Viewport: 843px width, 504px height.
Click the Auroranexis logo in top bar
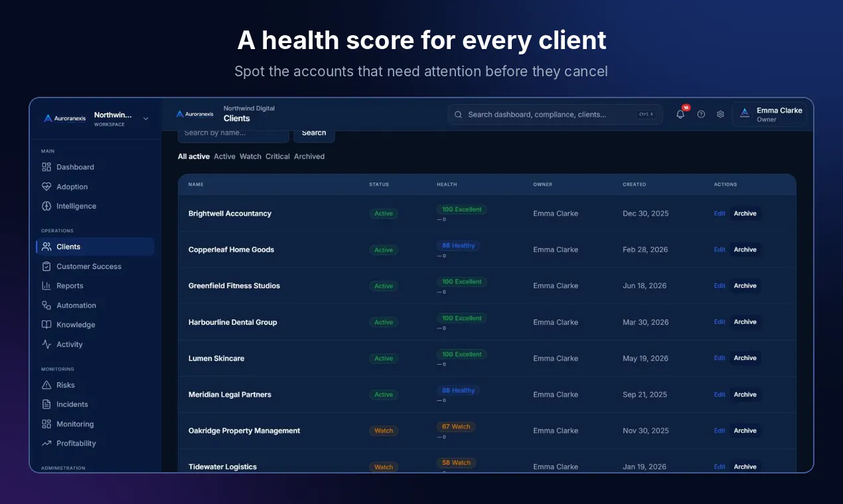[x=195, y=114]
